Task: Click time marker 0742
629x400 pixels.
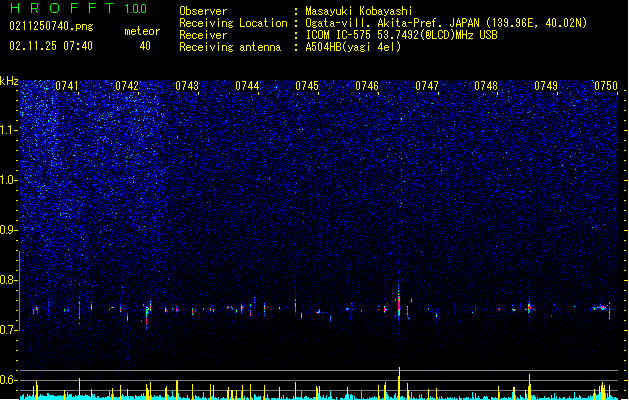Action: [x=127, y=86]
